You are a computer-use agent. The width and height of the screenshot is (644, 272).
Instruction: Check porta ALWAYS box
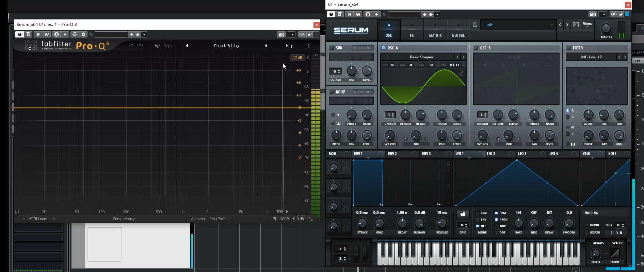590,243
